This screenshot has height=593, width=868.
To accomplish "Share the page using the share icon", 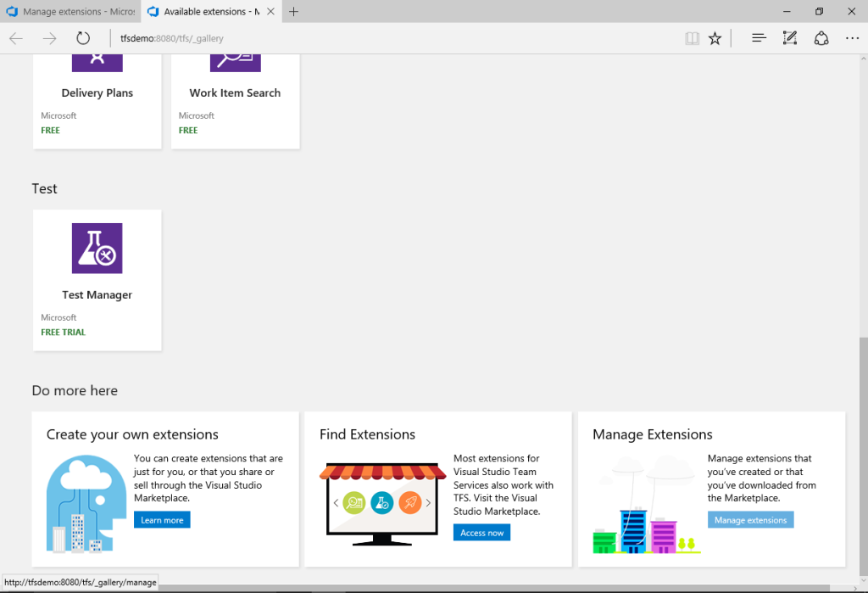I will pos(821,37).
